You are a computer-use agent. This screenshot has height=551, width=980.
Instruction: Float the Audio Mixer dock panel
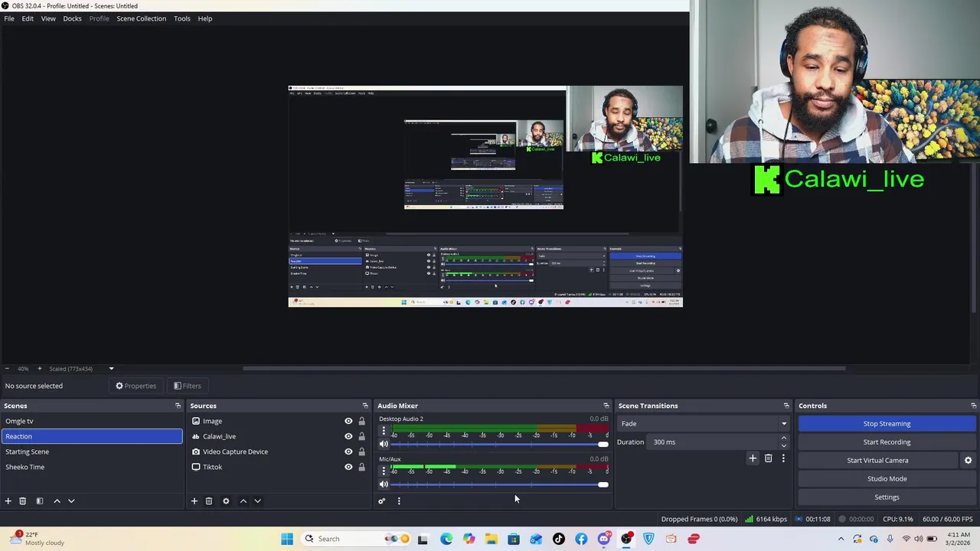pyautogui.click(x=606, y=406)
